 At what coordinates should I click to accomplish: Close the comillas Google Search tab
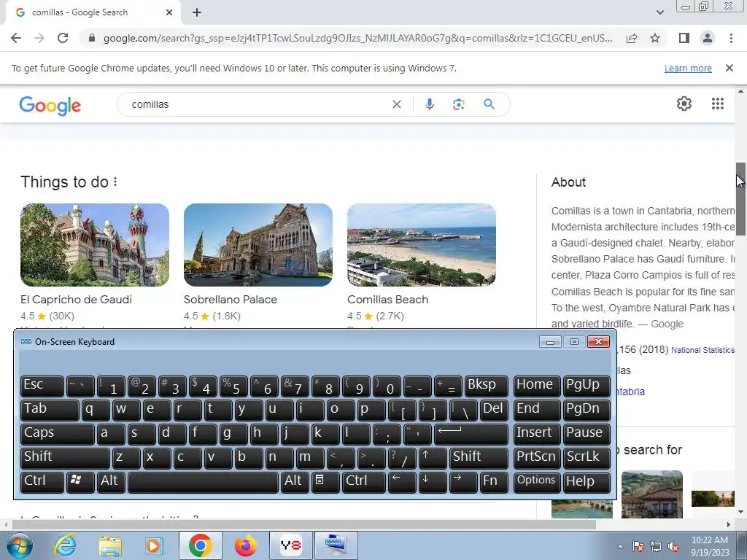[x=169, y=13]
